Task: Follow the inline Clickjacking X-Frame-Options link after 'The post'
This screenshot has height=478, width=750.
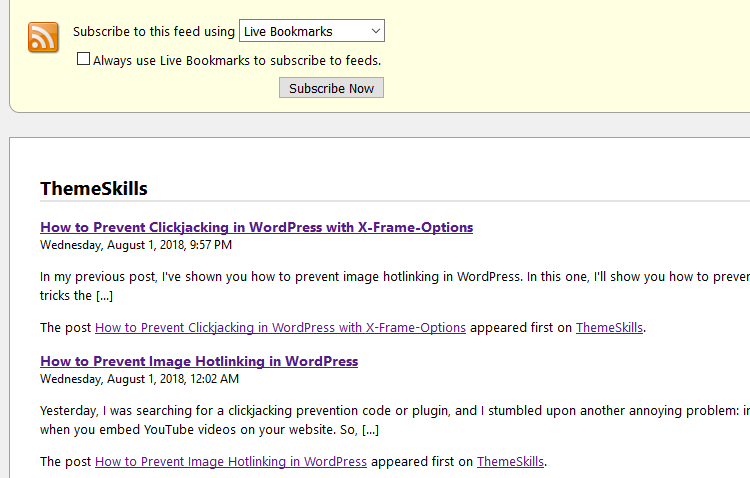Action: tap(280, 328)
